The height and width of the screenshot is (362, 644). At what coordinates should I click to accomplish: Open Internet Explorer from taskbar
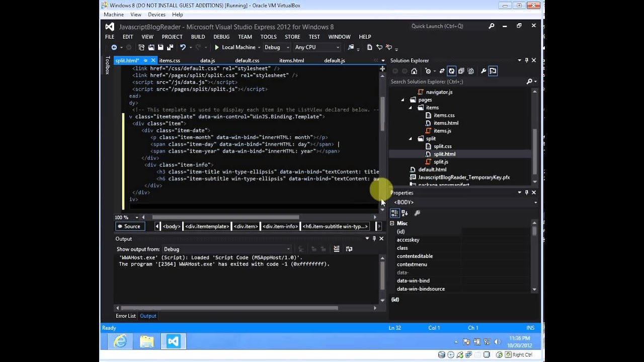pos(120,342)
